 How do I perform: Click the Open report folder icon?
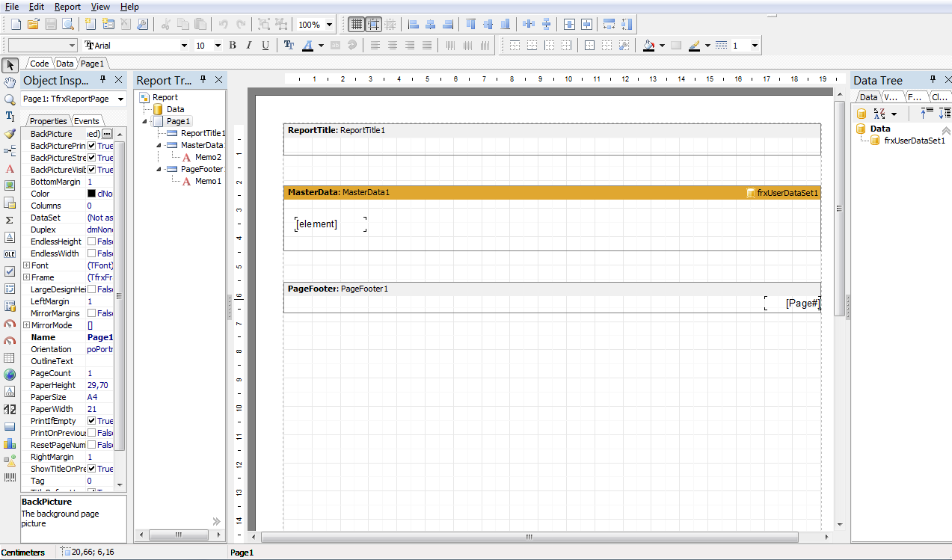[33, 25]
